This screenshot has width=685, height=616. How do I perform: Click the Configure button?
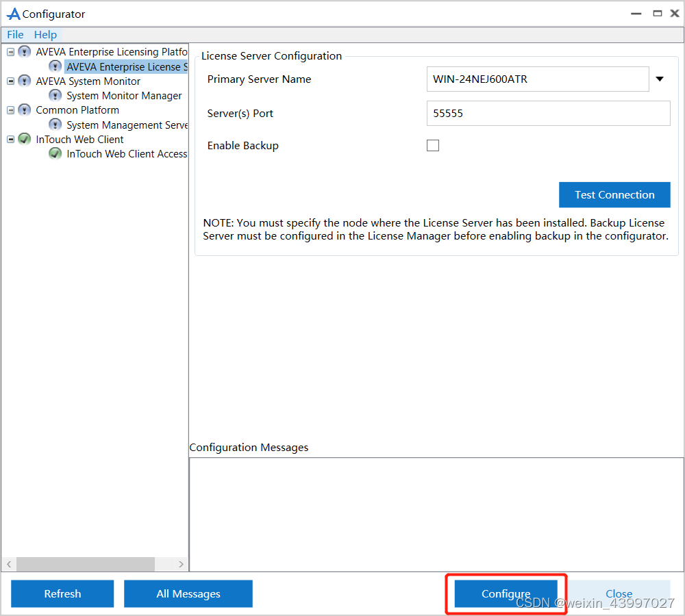click(506, 593)
